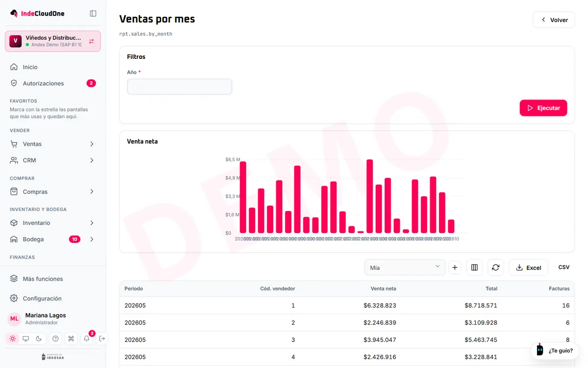Click the Inventario box icon

coord(14,223)
